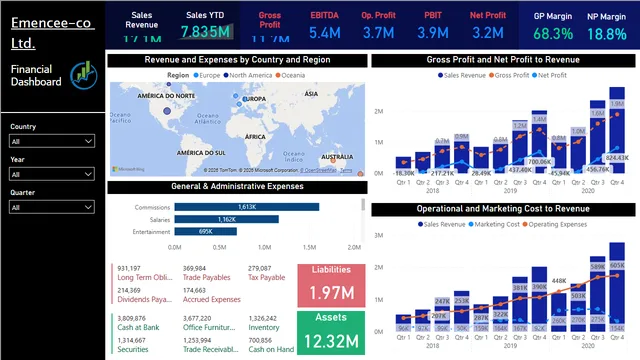Image resolution: width=640 pixels, height=360 pixels.
Task: Click the Marketing Cost legend item
Action: click(494, 224)
